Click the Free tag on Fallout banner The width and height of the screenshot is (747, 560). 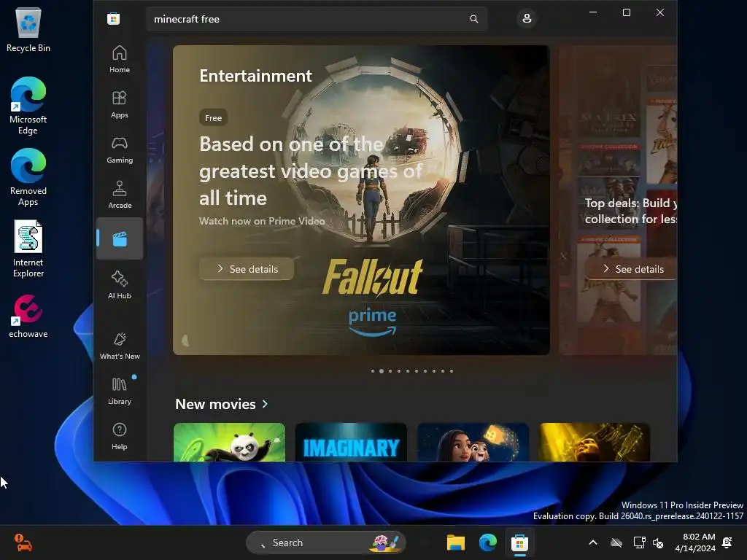click(214, 117)
